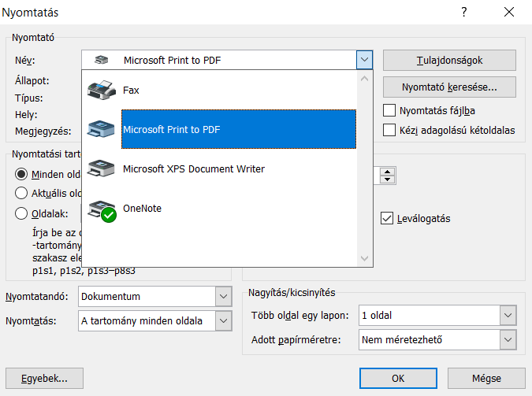This screenshot has height=396, width=532.
Task: Expand the Adott papírméretre dropdown
Action: [508, 340]
